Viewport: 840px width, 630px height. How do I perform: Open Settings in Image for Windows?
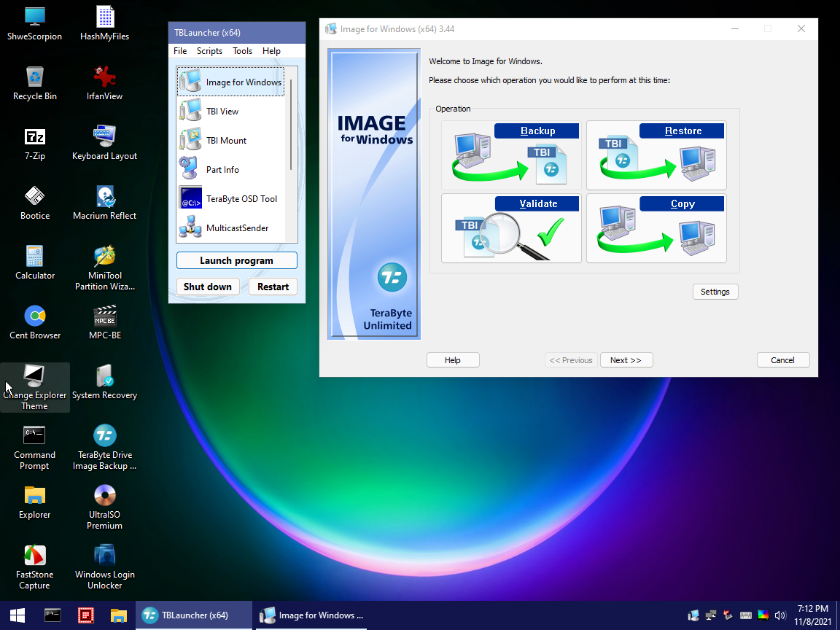click(x=715, y=292)
